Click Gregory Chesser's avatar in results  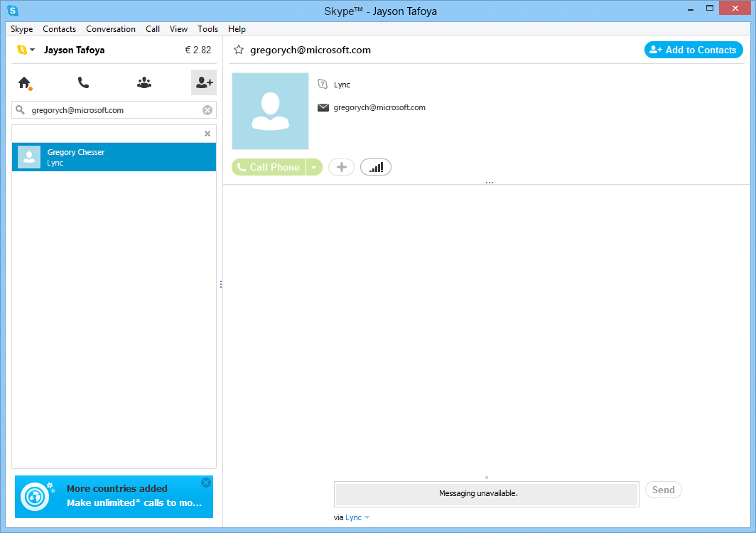(29, 157)
